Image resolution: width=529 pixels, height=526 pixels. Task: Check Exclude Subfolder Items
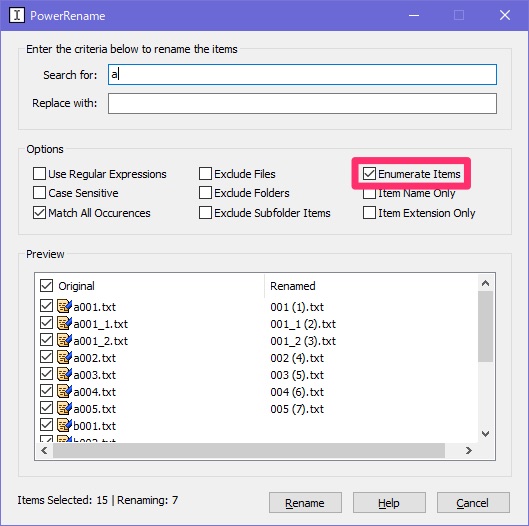pyautogui.click(x=205, y=213)
